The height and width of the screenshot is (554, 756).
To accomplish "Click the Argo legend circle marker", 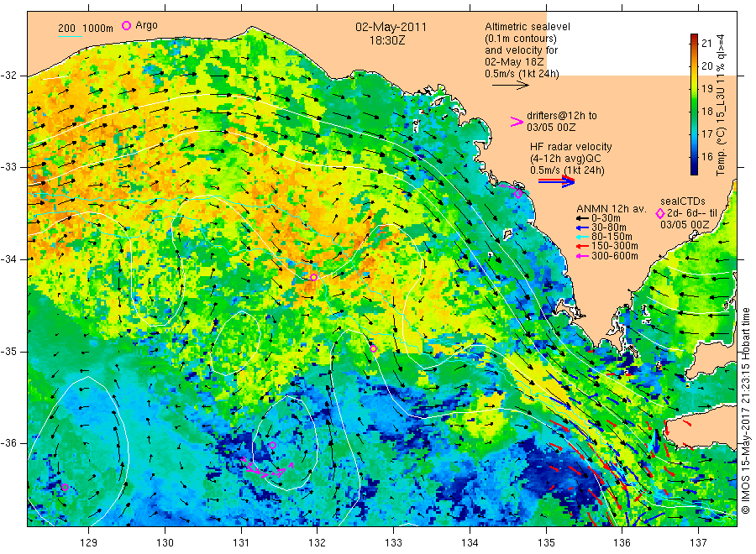I will click(126, 25).
